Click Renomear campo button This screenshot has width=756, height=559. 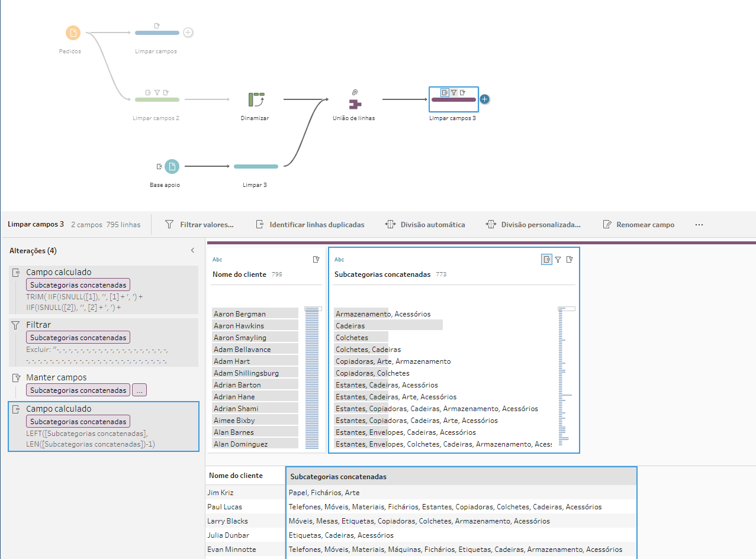pyautogui.click(x=638, y=225)
